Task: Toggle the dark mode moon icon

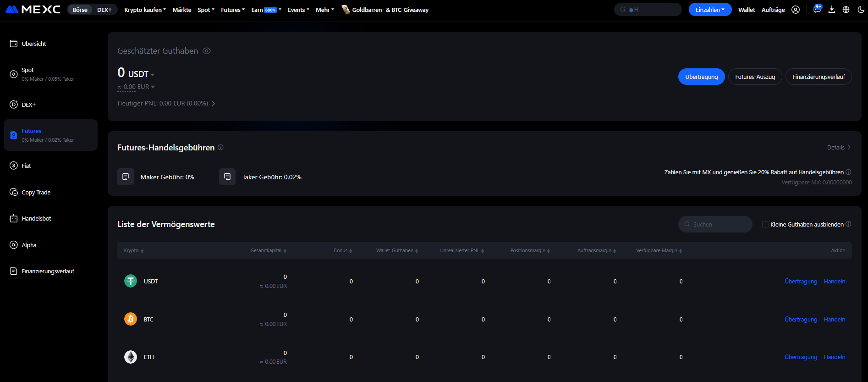Action: [x=861, y=10]
